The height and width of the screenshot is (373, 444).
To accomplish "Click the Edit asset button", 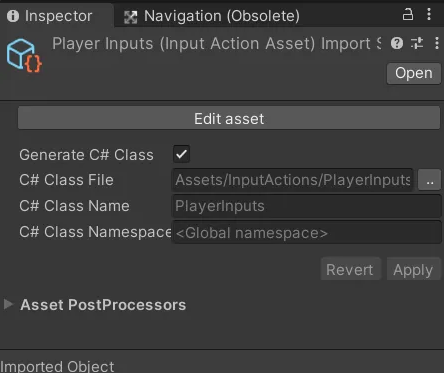I will click(229, 118).
